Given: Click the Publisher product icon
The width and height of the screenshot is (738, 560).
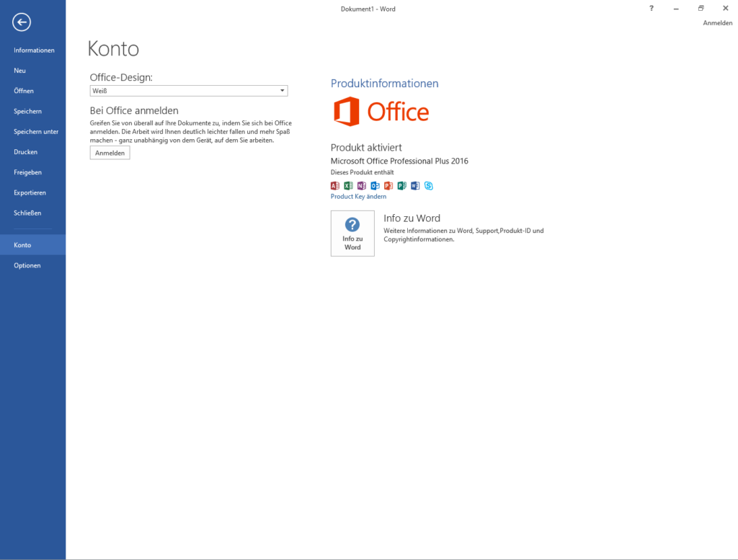Looking at the screenshot, I should (x=401, y=186).
